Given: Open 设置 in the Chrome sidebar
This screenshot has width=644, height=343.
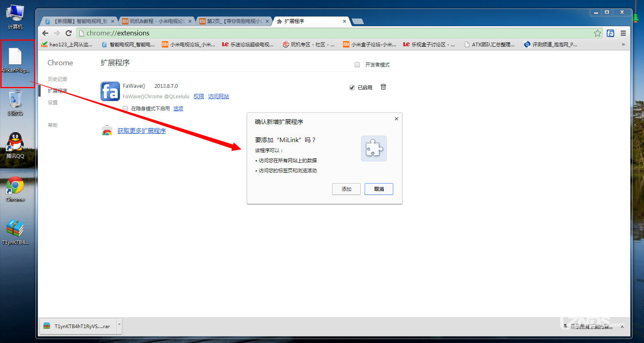Looking at the screenshot, I should pyautogui.click(x=53, y=103).
